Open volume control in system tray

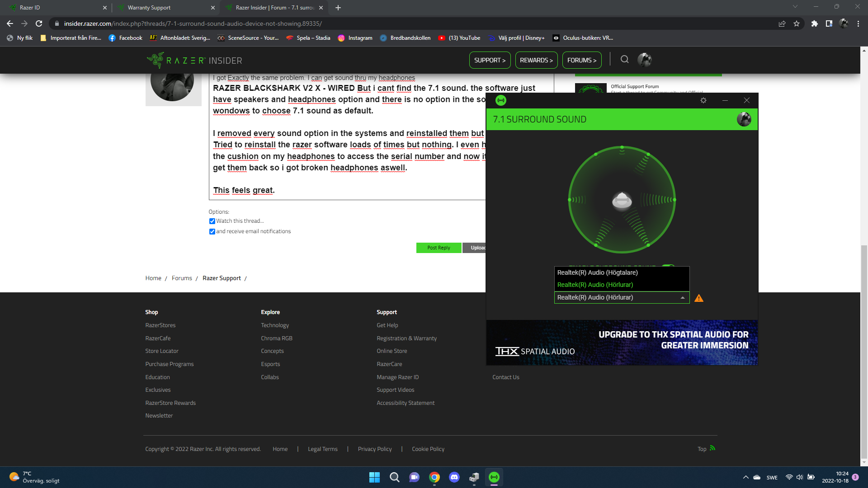click(x=800, y=477)
